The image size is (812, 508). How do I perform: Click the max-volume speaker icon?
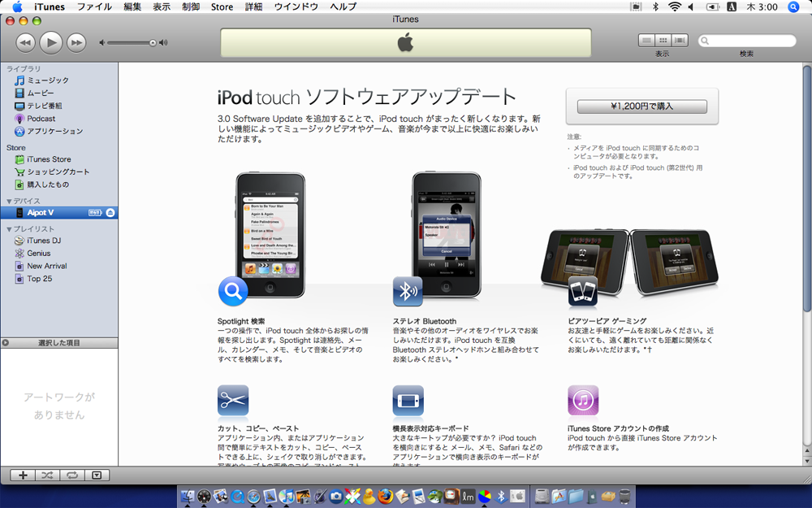(x=163, y=42)
